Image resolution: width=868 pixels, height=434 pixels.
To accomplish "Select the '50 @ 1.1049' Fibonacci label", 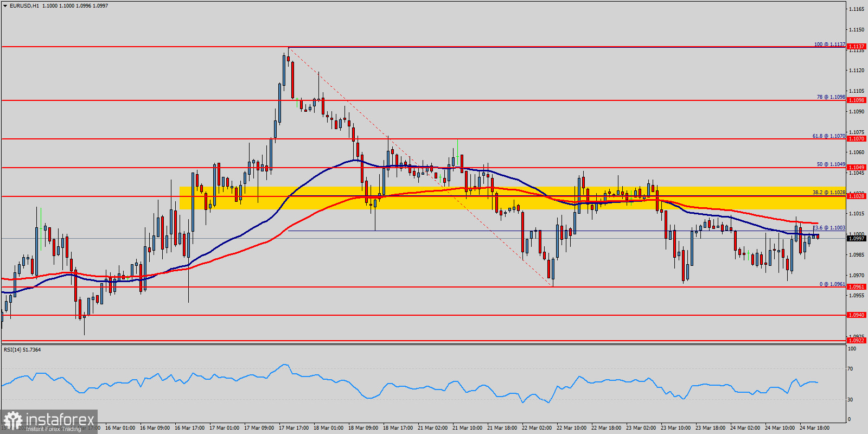I will pos(831,164).
